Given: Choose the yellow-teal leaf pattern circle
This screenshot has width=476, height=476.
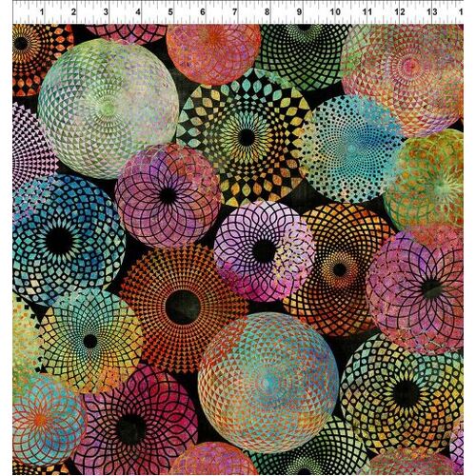Looking at the screenshot, I should 246,137.
